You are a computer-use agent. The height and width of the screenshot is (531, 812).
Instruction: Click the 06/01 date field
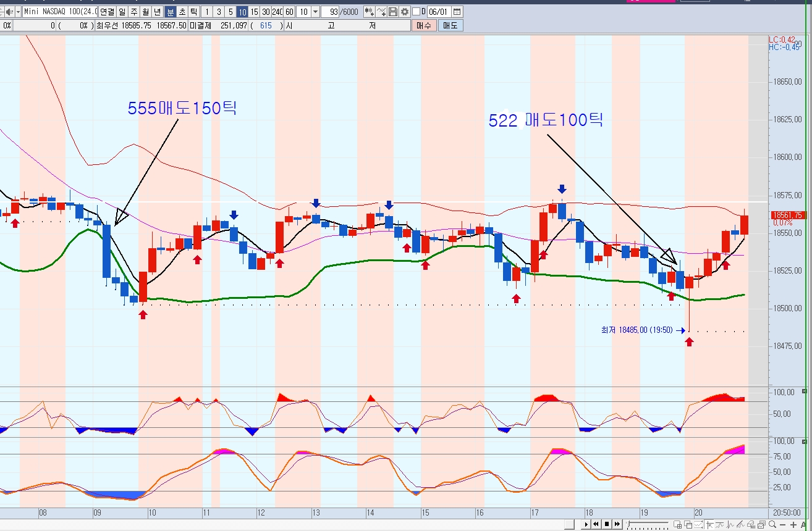pyautogui.click(x=439, y=12)
